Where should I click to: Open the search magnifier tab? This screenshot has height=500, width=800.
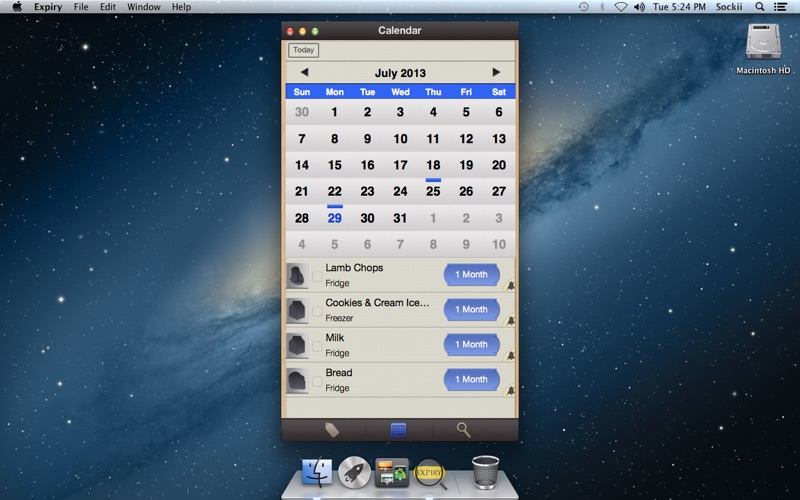(x=463, y=430)
